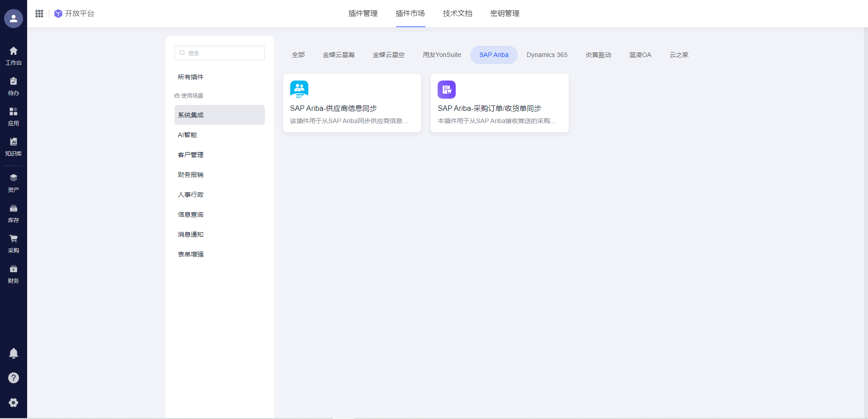
Task: Select the AI智能 scenario in sidebar
Action: pos(188,135)
